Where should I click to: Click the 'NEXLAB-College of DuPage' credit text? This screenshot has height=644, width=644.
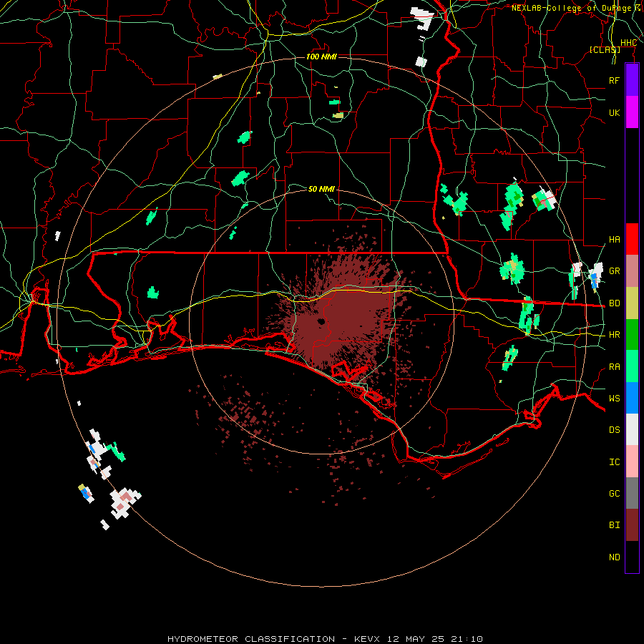click(571, 8)
